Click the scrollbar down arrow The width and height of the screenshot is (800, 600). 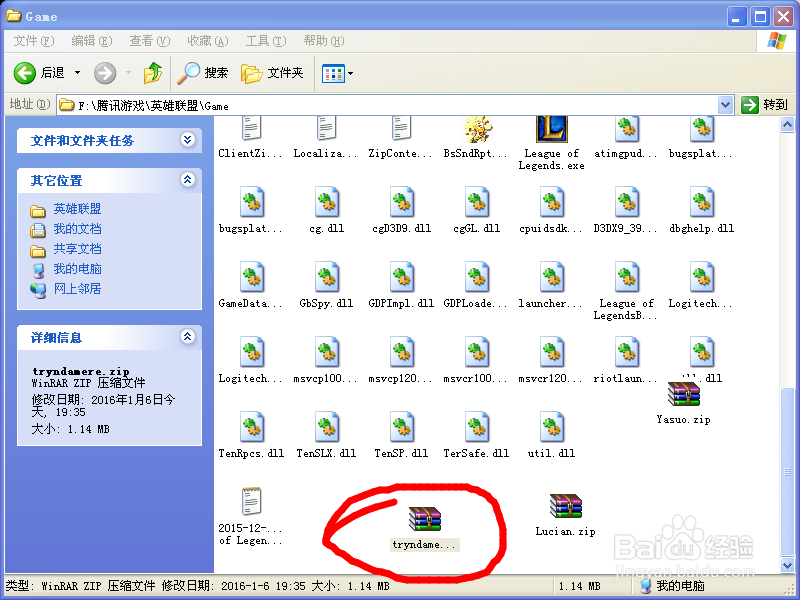pyautogui.click(x=787, y=564)
